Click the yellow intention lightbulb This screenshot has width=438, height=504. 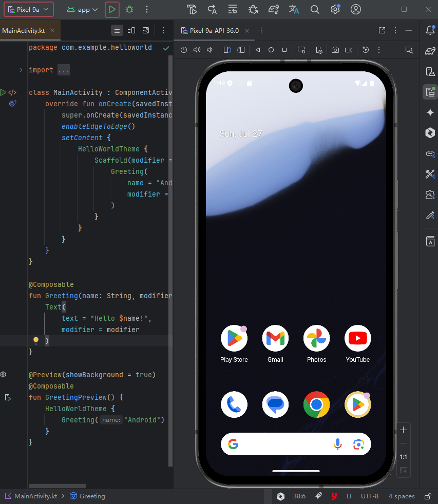(36, 341)
